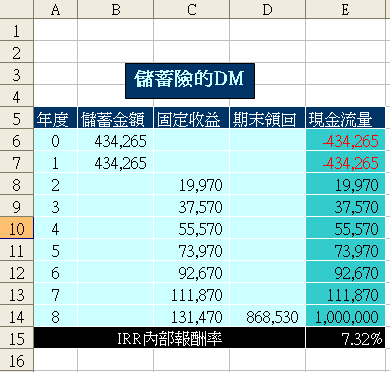Select the 1,000,000 cash flow cell
This screenshot has height=372, width=390.
[x=345, y=316]
